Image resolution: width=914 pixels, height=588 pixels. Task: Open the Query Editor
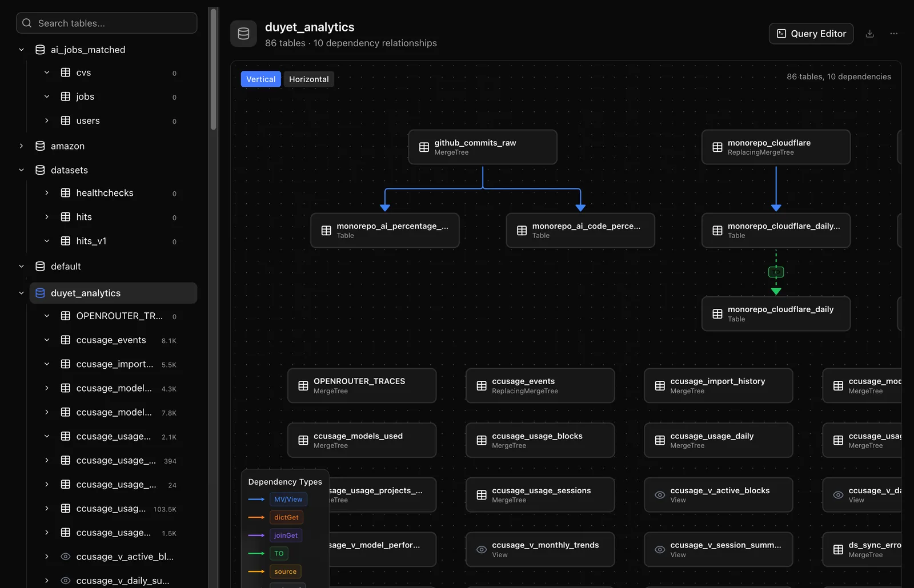coord(811,34)
